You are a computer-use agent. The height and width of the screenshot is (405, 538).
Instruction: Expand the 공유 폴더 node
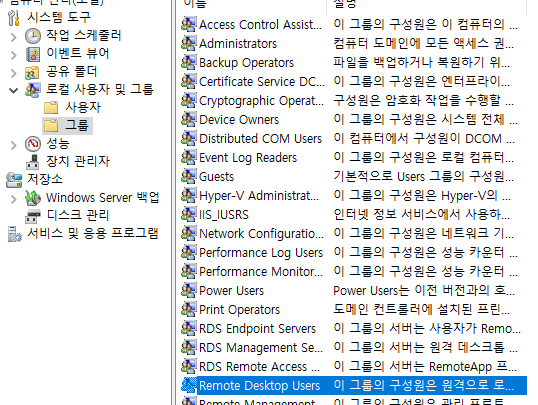click(x=14, y=73)
